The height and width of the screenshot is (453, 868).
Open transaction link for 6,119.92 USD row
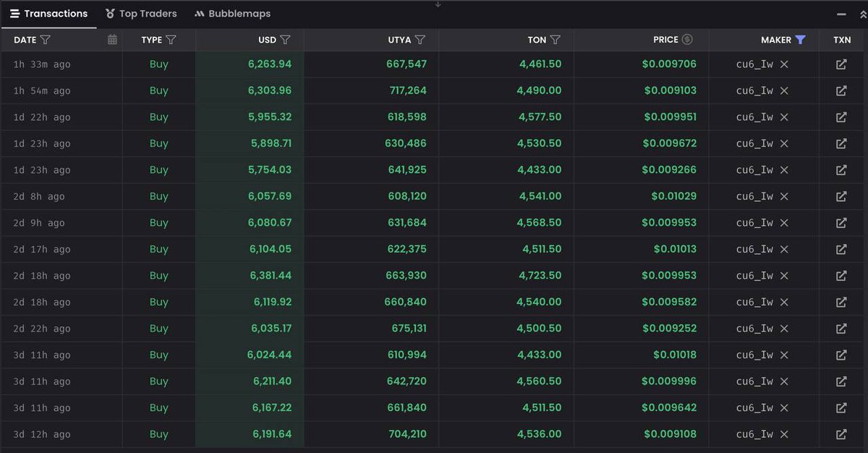tap(841, 302)
